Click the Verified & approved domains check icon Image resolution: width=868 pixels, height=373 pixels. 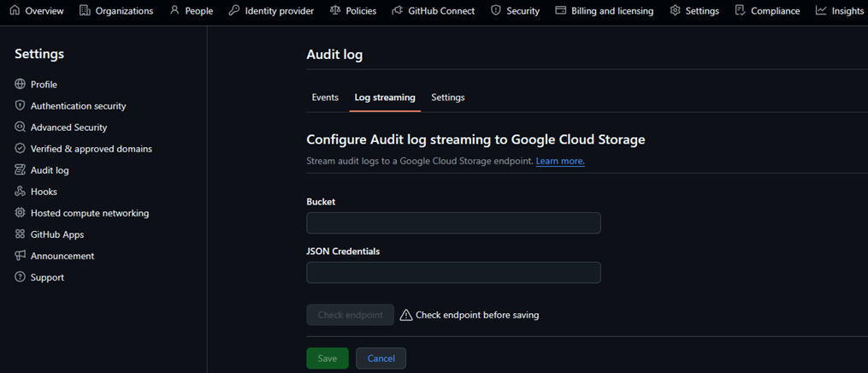20,149
